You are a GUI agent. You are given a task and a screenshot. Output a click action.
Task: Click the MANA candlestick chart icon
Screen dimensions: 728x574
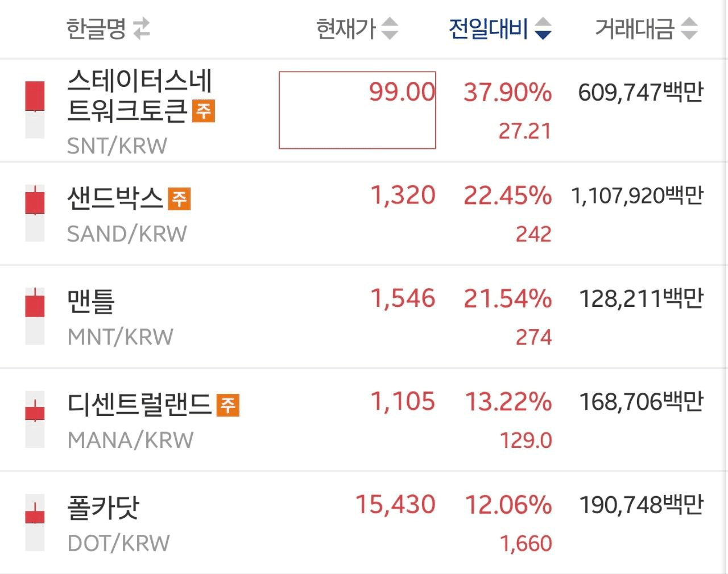[35, 419]
